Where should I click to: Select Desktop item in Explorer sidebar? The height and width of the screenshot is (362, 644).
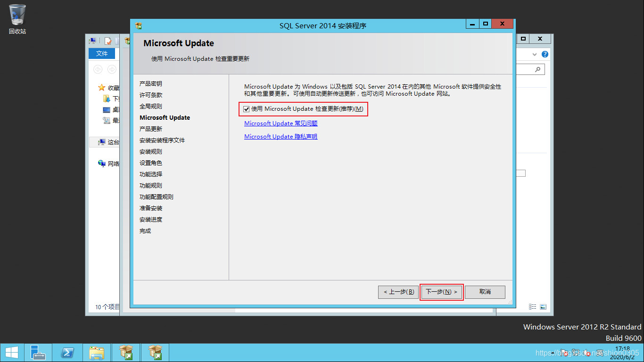coord(111,109)
